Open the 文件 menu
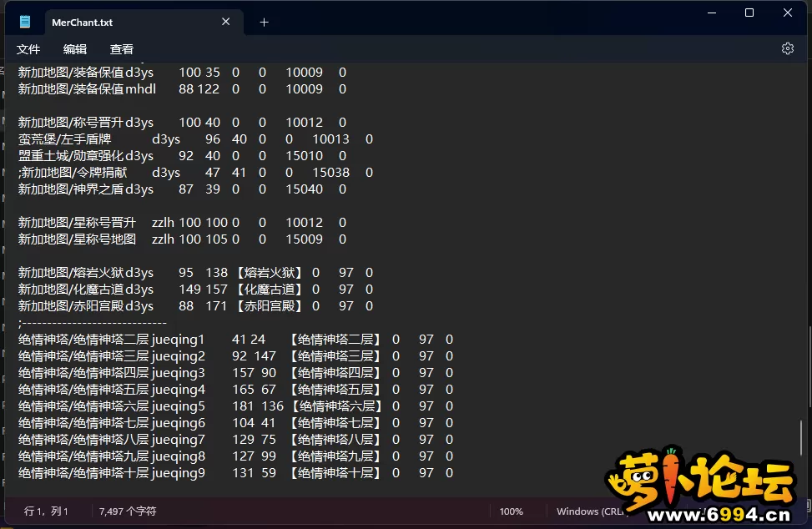This screenshot has height=529, width=812. coord(28,49)
